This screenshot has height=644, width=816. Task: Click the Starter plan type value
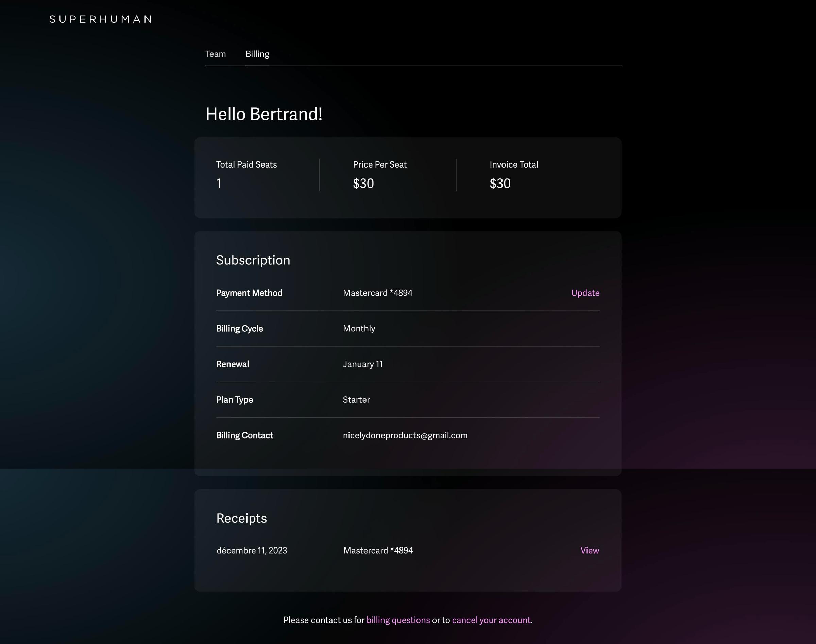(x=356, y=400)
